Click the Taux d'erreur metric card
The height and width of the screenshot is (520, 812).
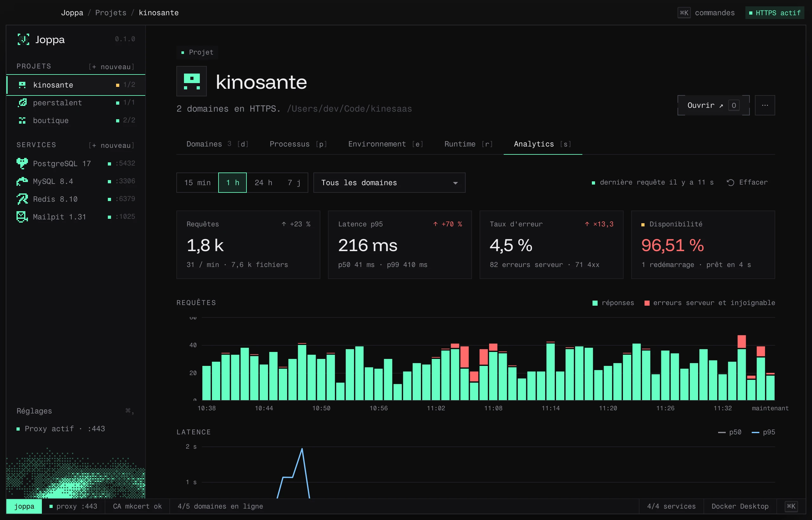(x=551, y=245)
